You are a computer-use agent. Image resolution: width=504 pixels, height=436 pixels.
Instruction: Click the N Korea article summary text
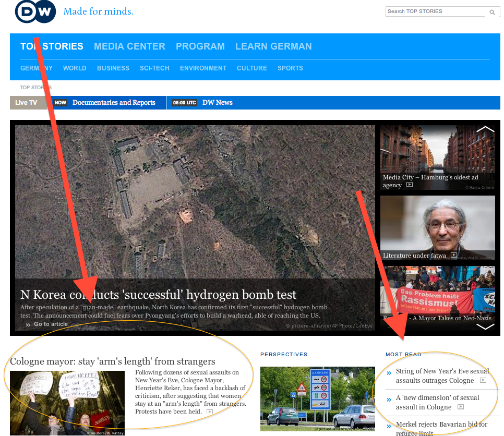pos(174,311)
